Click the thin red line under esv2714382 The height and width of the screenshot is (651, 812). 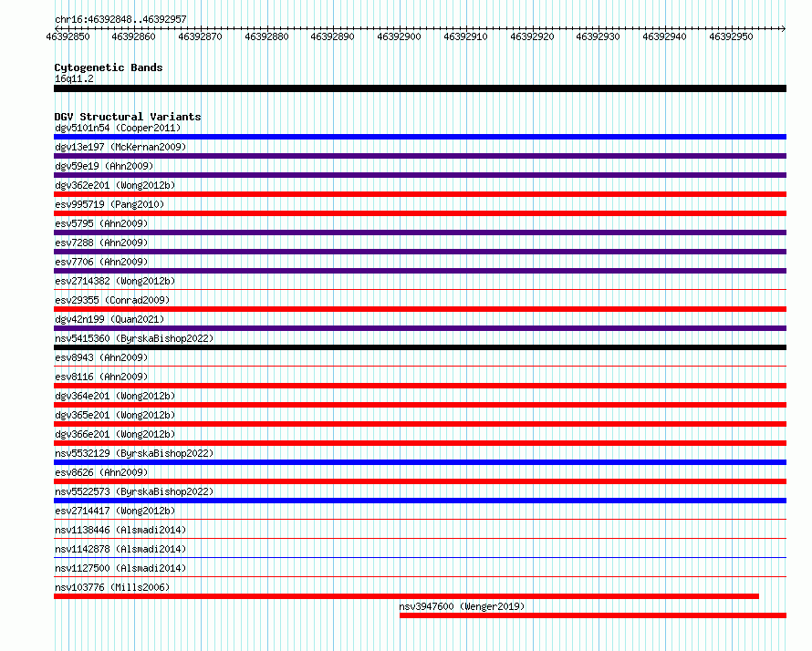(420, 290)
